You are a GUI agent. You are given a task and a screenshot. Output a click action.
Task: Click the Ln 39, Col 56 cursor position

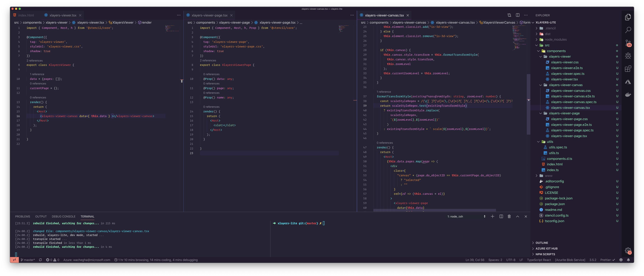click(x=475, y=260)
